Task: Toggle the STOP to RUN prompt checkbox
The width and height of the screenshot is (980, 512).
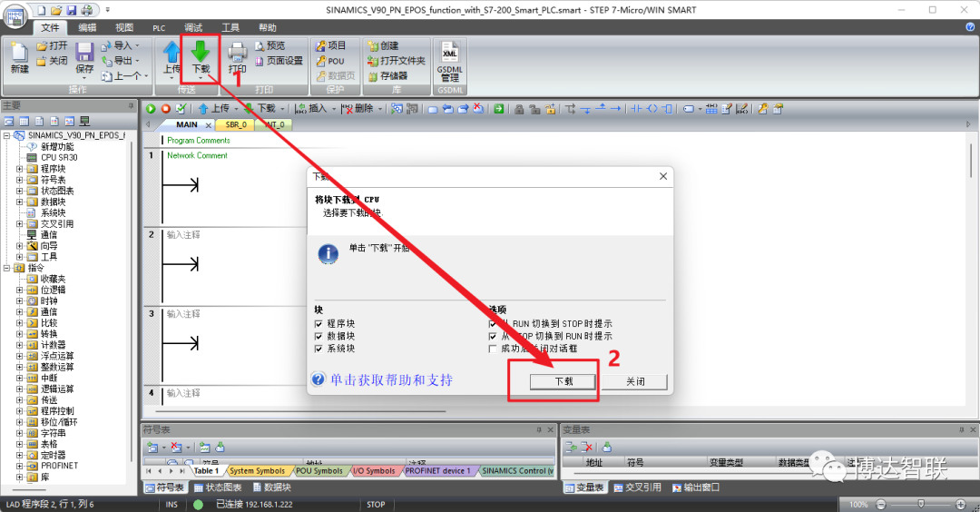Action: point(493,336)
